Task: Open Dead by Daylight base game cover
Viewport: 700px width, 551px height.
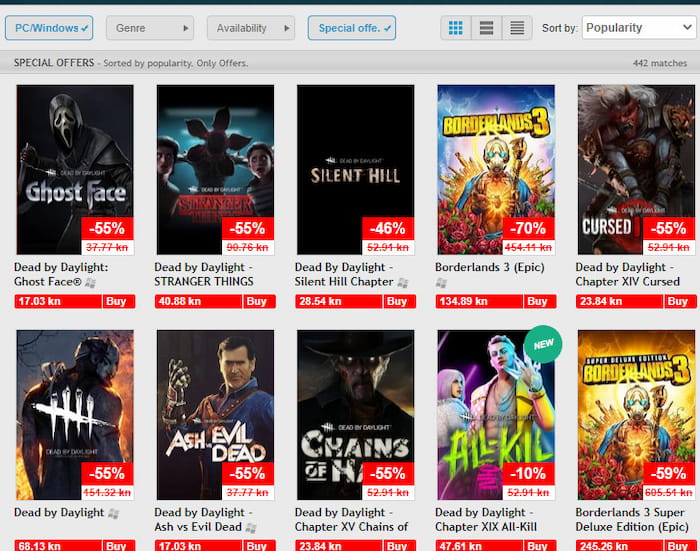Action: [75, 415]
